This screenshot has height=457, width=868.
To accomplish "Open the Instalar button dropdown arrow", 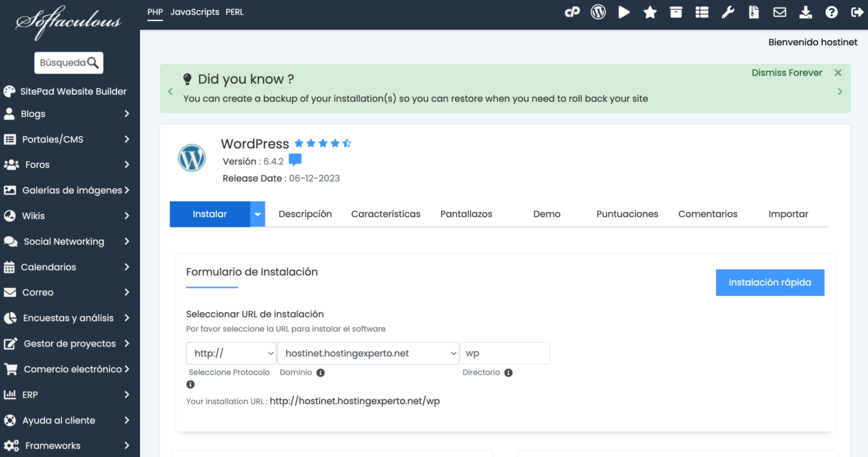I will pyautogui.click(x=258, y=214).
